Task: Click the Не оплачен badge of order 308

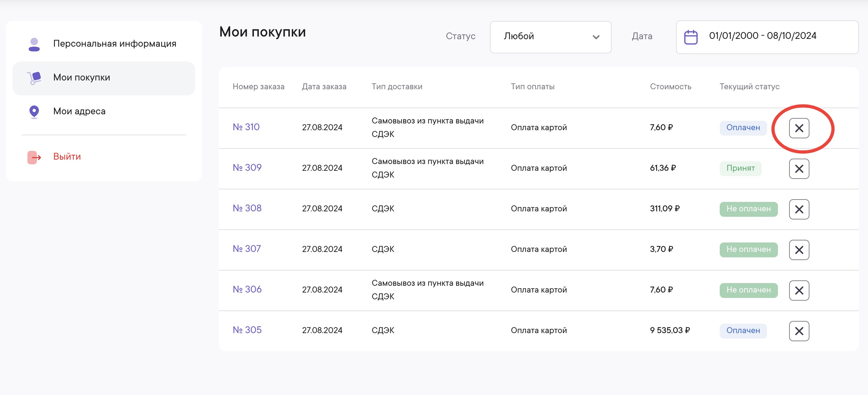Action: (x=748, y=209)
